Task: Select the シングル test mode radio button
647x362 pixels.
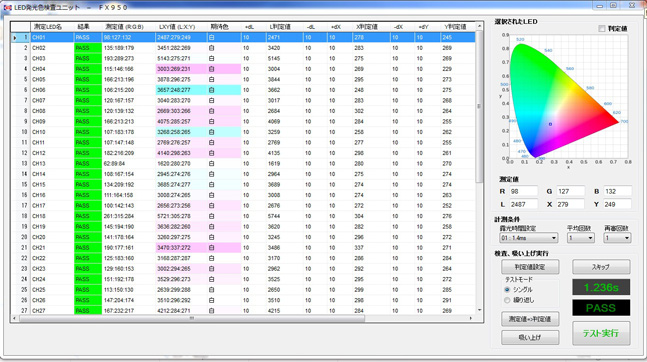Action: pos(507,290)
